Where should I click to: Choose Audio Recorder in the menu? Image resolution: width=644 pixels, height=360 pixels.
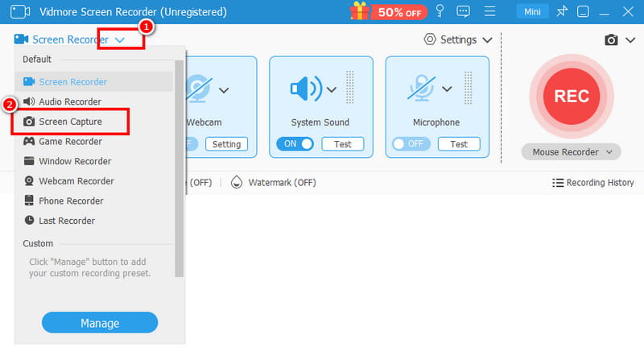coord(70,101)
